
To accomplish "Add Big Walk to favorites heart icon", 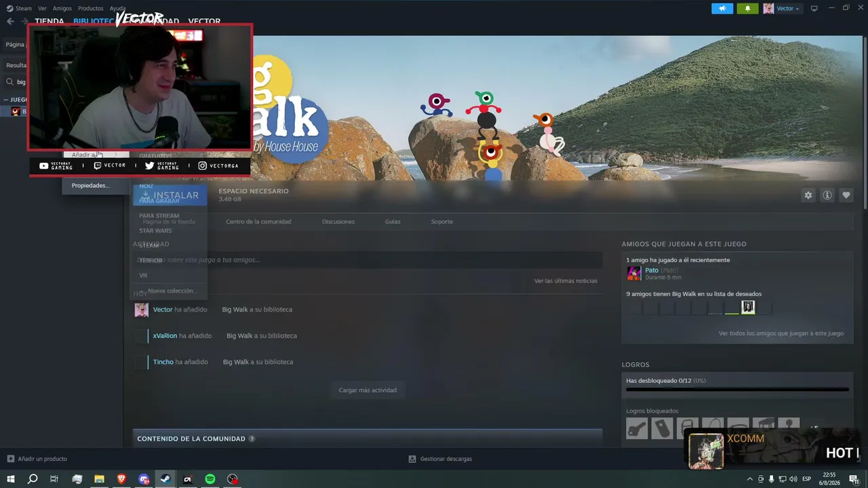I will [846, 195].
